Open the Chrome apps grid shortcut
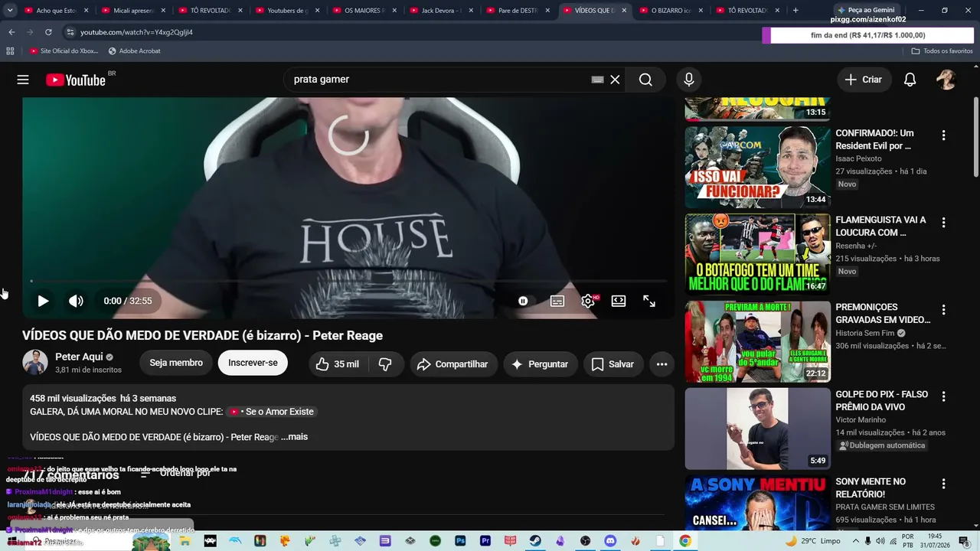 pyautogui.click(x=10, y=51)
